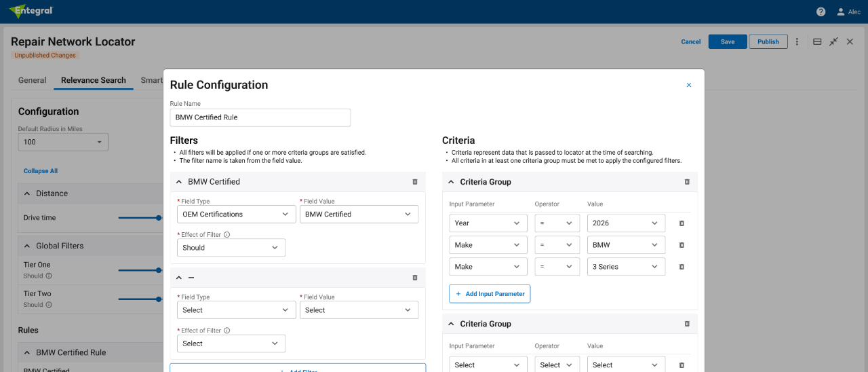
Task: Click the Save button
Action: tap(728, 41)
